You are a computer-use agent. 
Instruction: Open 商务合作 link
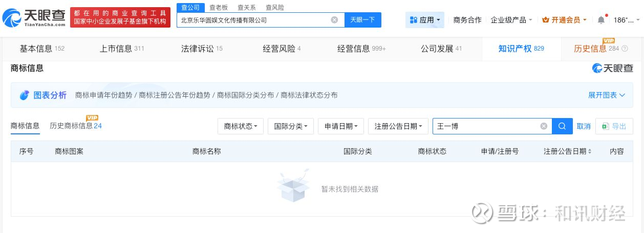tap(467, 20)
